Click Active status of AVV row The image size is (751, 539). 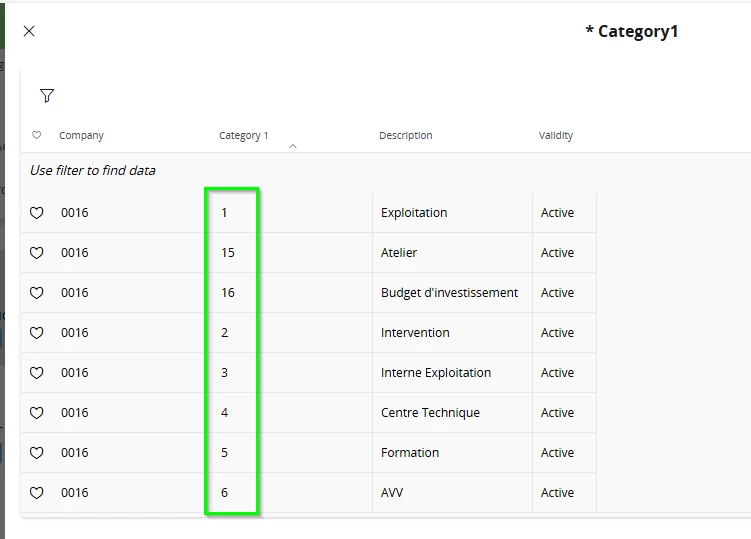pos(557,493)
